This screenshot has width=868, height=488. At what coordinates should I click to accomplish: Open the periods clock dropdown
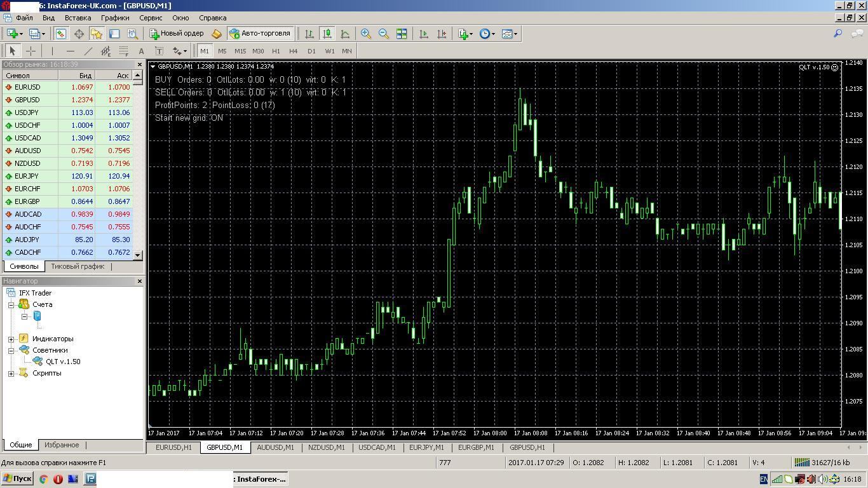(x=487, y=34)
